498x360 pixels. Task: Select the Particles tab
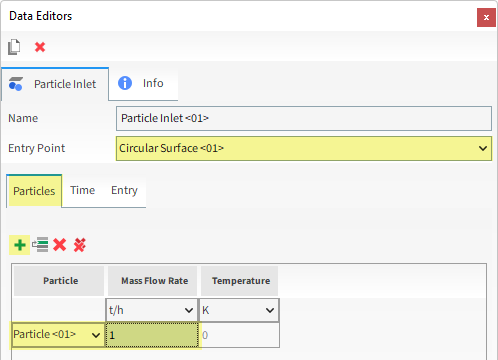click(x=34, y=191)
